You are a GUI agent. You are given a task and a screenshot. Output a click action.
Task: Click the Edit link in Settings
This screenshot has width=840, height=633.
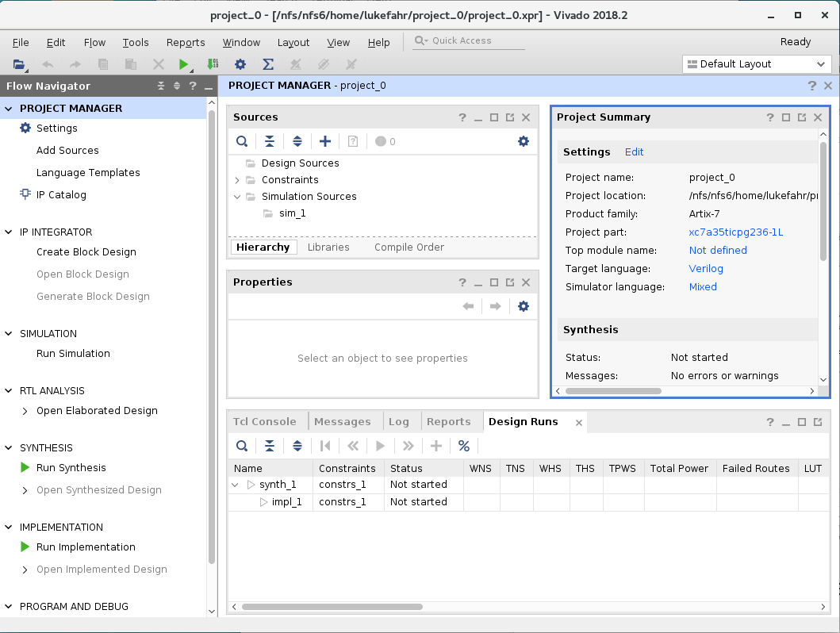click(634, 152)
